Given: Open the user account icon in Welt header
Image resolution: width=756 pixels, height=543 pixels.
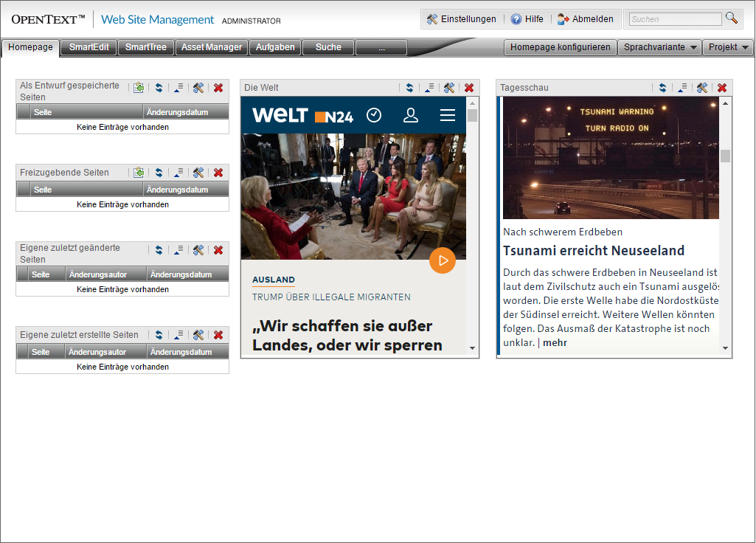Looking at the screenshot, I should pyautogui.click(x=411, y=115).
